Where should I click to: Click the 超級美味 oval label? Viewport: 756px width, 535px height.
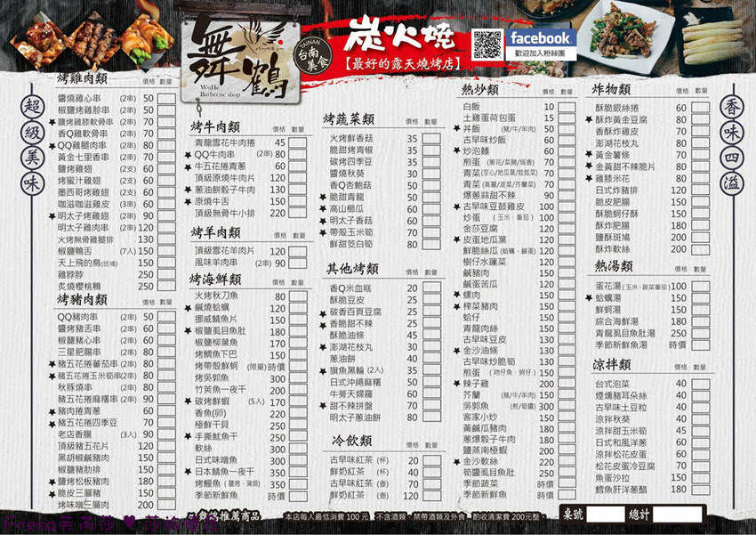click(x=28, y=144)
